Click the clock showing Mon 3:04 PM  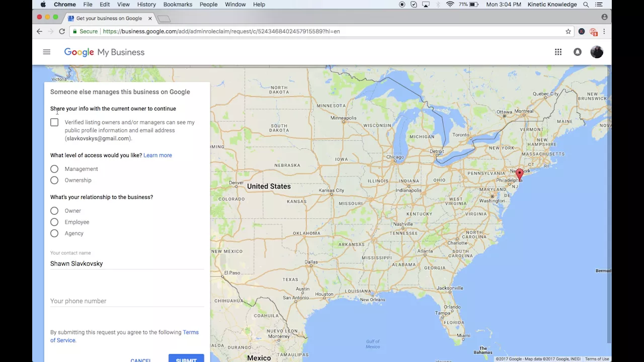[x=504, y=5]
